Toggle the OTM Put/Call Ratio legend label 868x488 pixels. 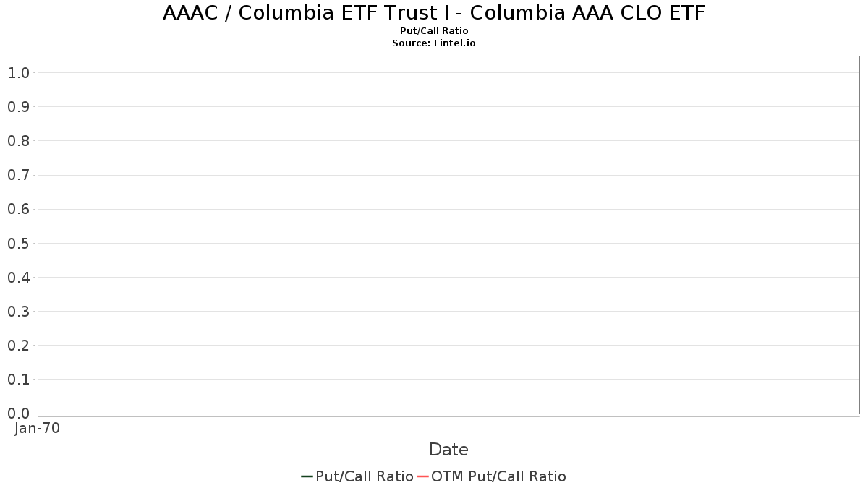click(498, 476)
